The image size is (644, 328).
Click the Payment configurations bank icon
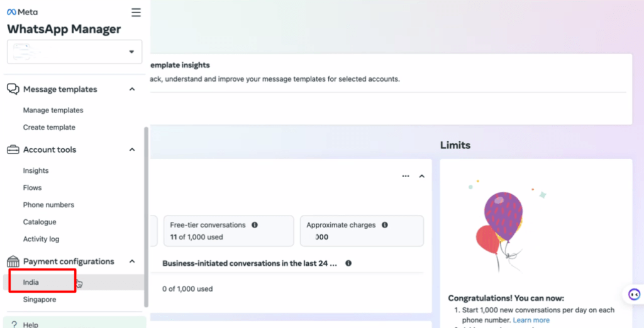click(x=13, y=261)
